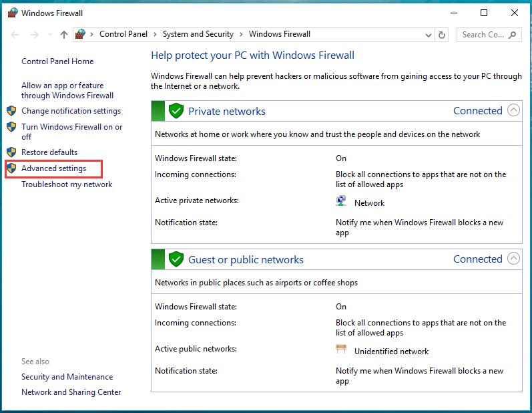This screenshot has height=413, width=532.
Task: Click the Up one level arrow
Action: [x=64, y=35]
